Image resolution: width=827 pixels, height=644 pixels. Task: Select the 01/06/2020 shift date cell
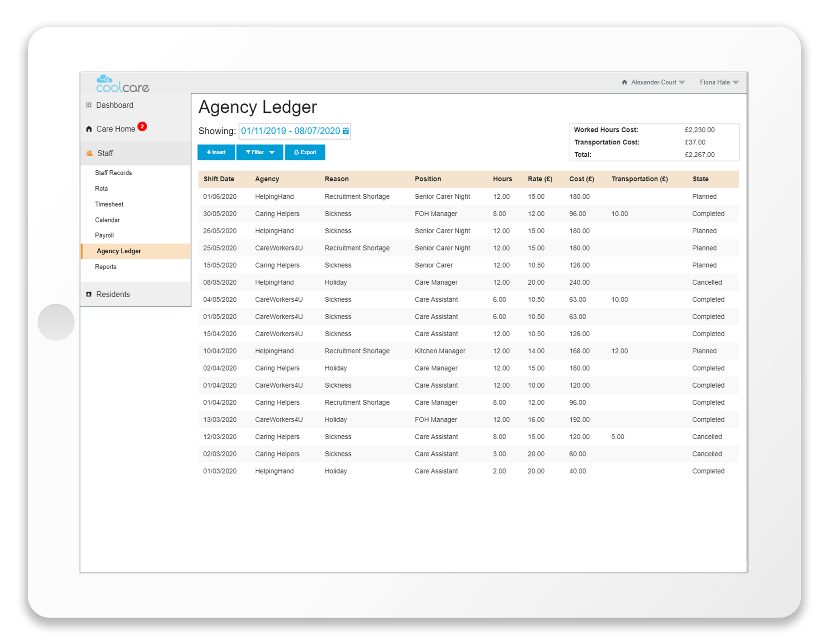(x=220, y=196)
